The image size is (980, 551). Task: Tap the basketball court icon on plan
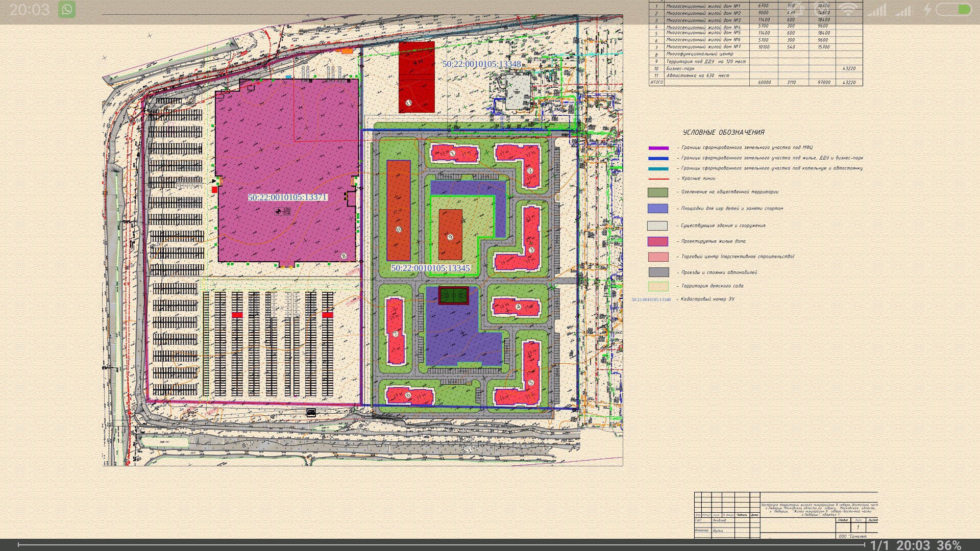453,295
